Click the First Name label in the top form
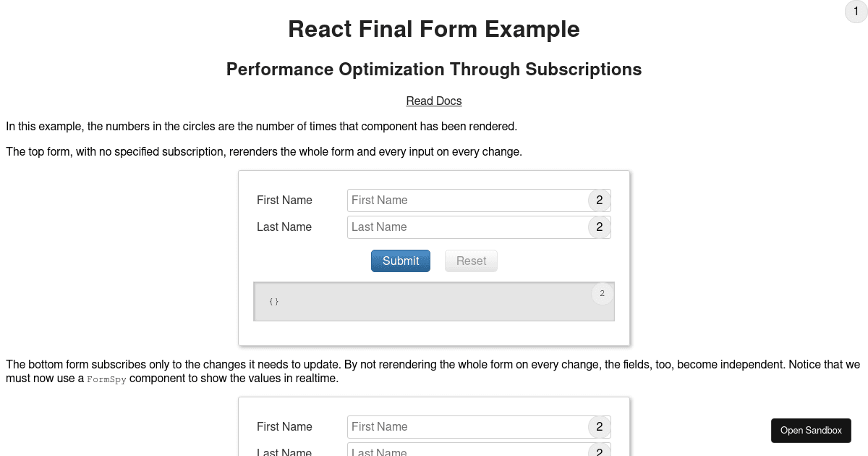Image resolution: width=868 pixels, height=456 pixels. click(x=284, y=200)
